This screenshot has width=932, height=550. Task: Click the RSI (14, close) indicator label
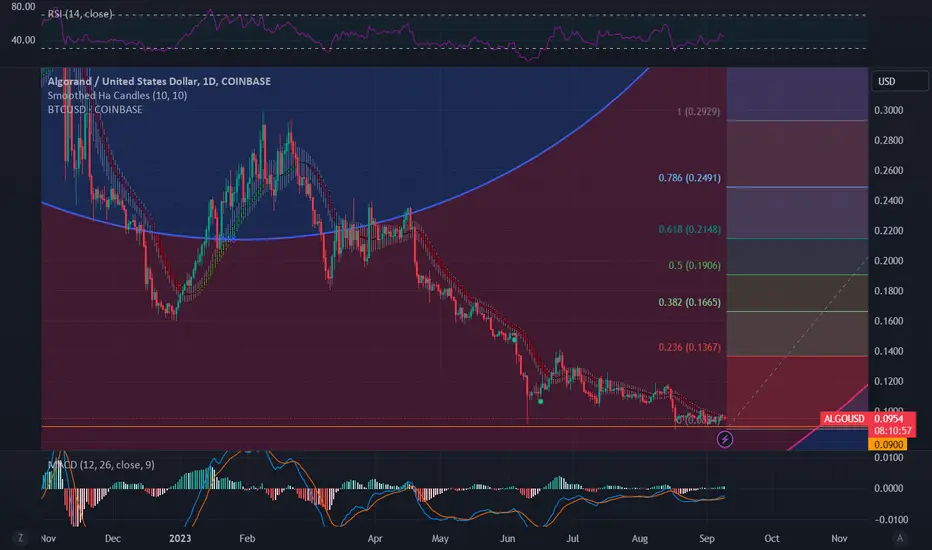pos(80,14)
